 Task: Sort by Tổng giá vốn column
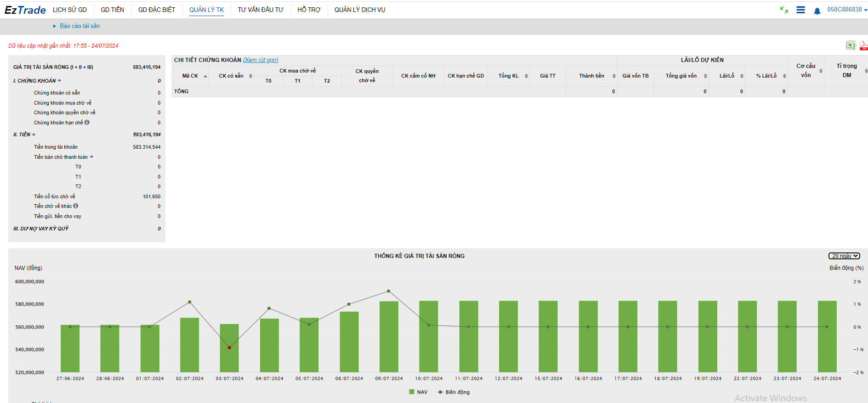705,76
